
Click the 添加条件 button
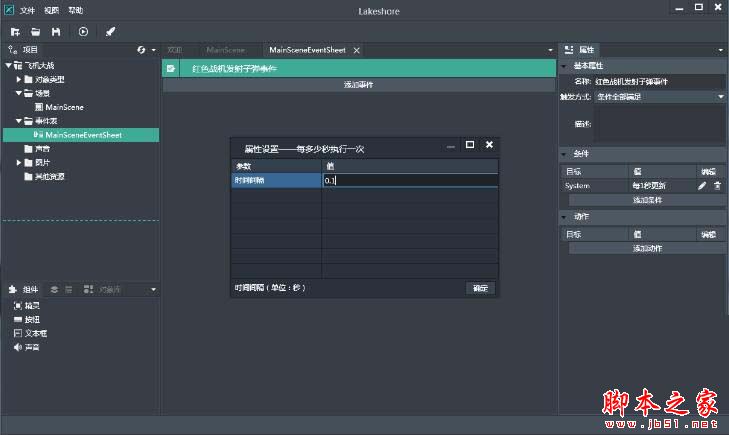click(647, 200)
